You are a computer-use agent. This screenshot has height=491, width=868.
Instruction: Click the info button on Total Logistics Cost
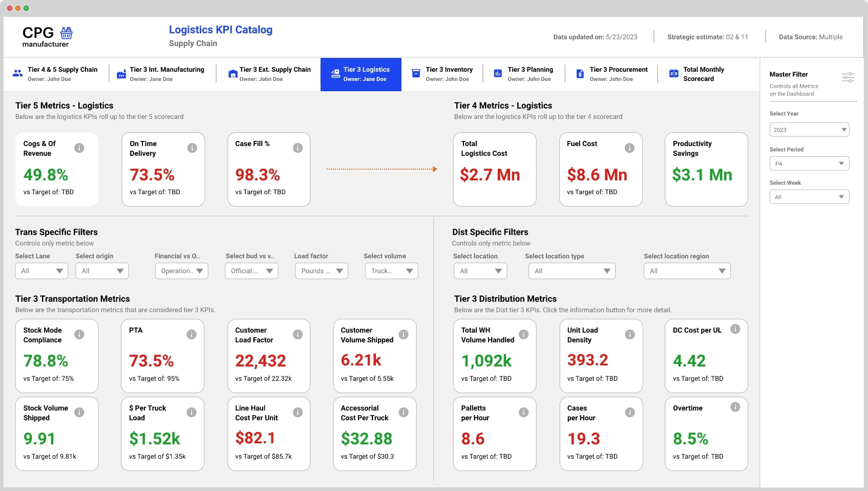(523, 148)
